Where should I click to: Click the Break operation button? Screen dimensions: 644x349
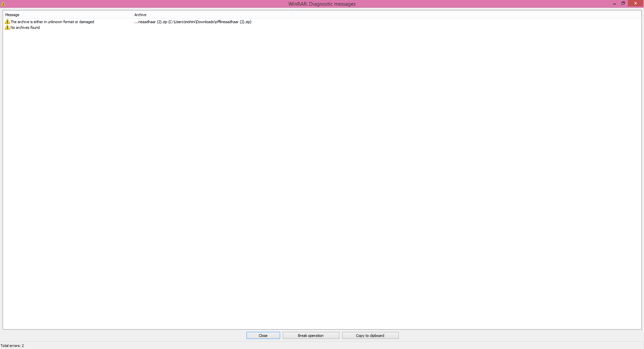311,336
